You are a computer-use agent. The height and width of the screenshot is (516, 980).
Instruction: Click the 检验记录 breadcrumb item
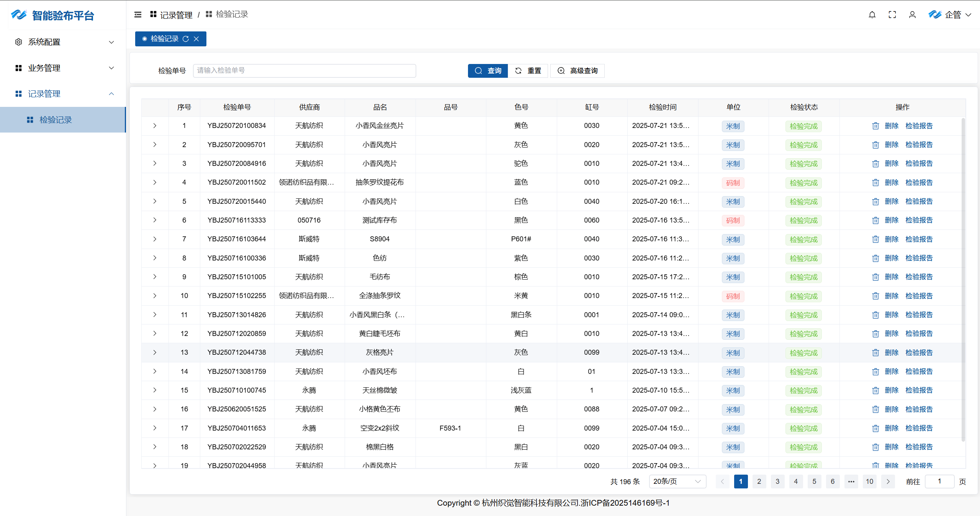(x=227, y=14)
